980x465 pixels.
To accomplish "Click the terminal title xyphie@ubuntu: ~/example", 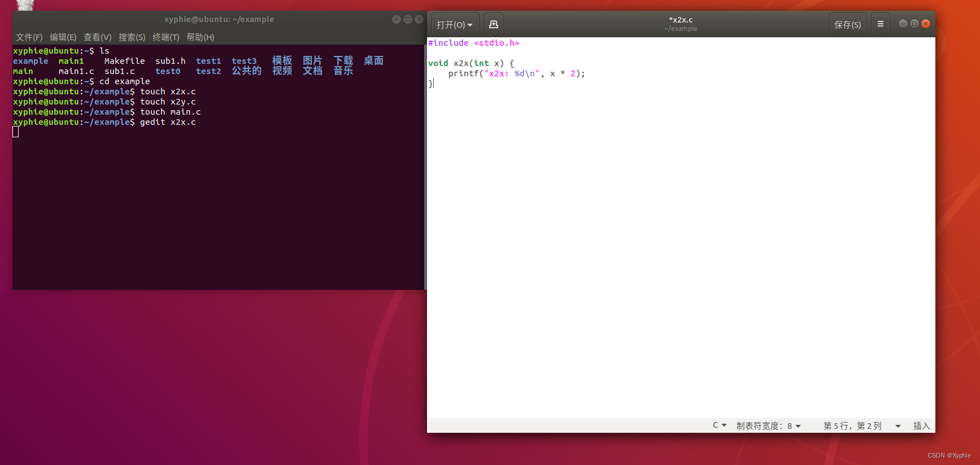I will click(219, 19).
